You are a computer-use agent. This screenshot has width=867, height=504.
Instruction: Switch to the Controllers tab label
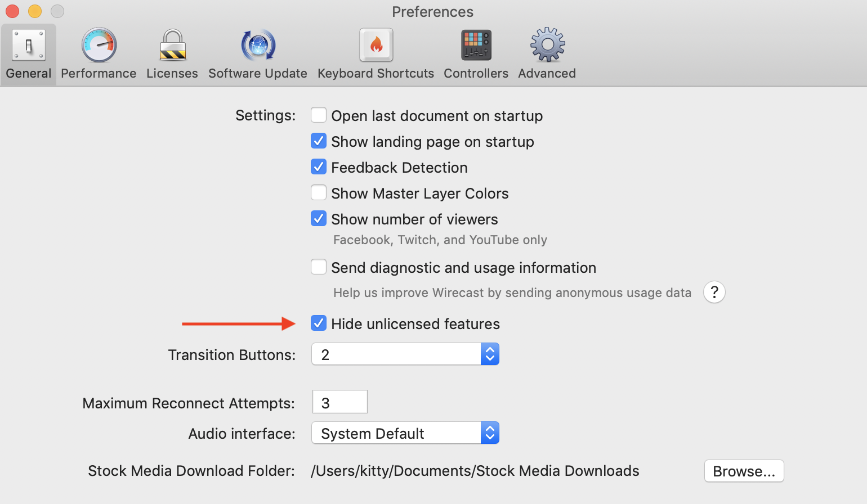click(x=476, y=74)
